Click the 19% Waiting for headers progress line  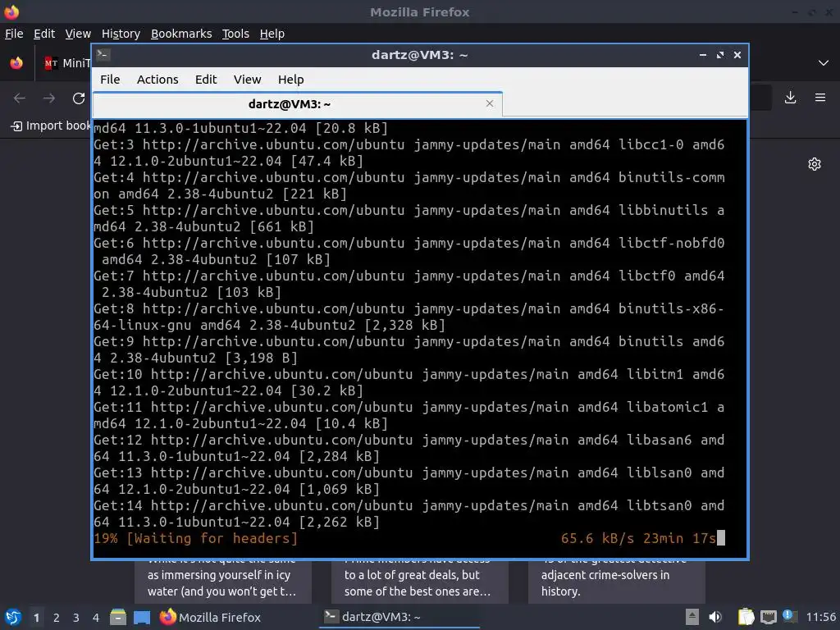point(195,538)
